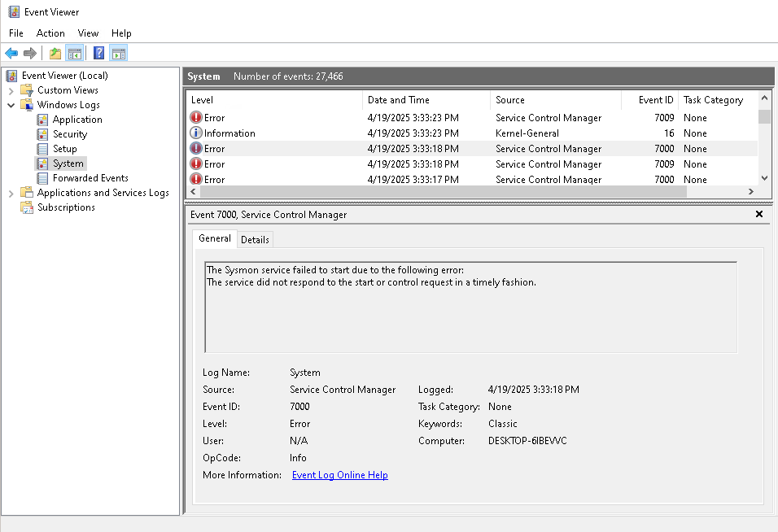Sort events by Task Category column header

718,100
